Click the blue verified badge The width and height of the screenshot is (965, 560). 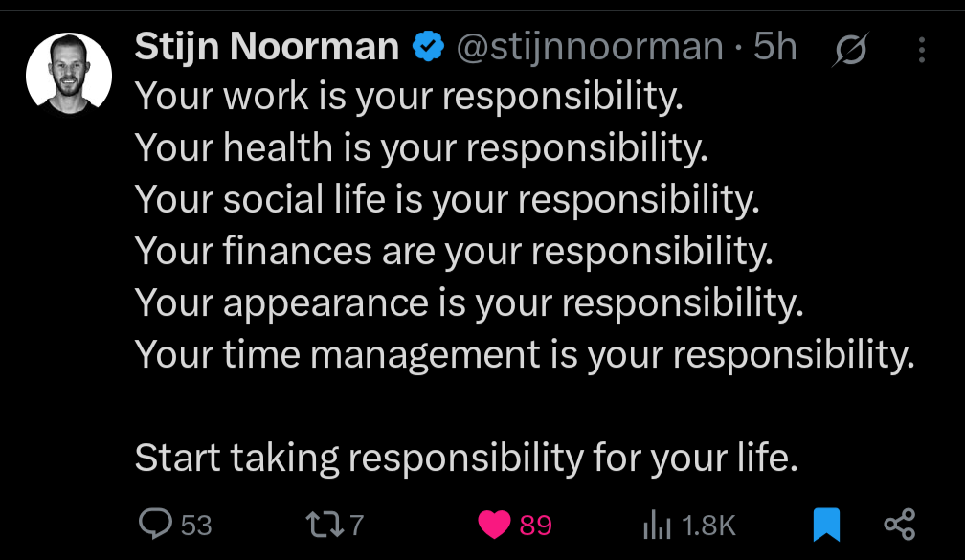pos(426,47)
